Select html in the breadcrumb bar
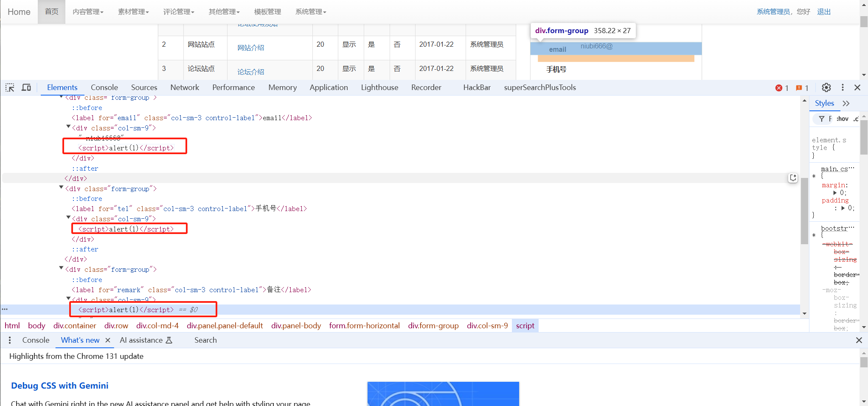868x406 pixels. [x=12, y=326]
